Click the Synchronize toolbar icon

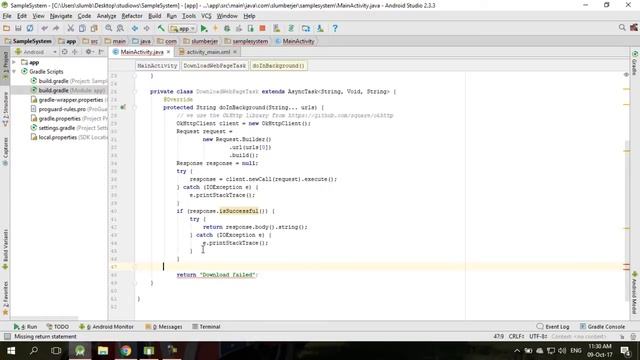30,28
